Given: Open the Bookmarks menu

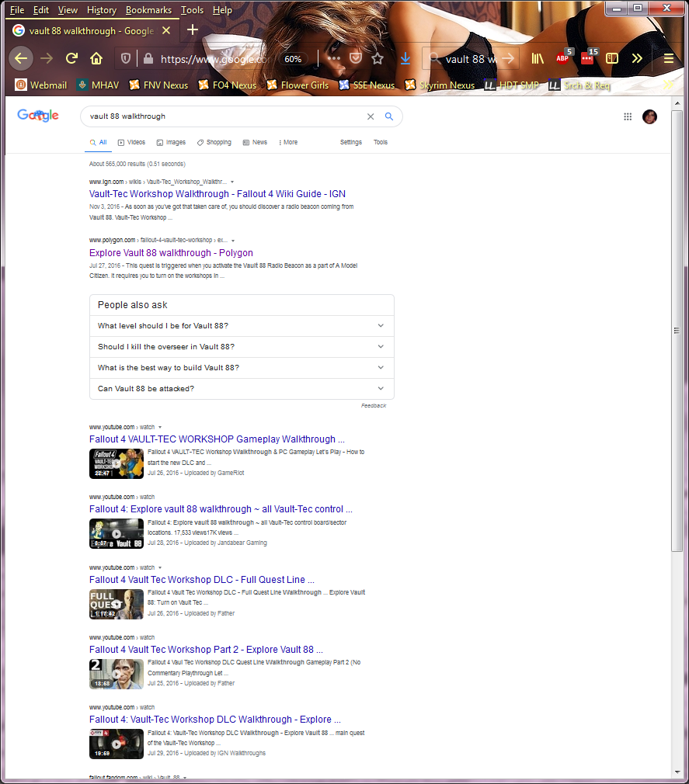Looking at the screenshot, I should click(148, 10).
